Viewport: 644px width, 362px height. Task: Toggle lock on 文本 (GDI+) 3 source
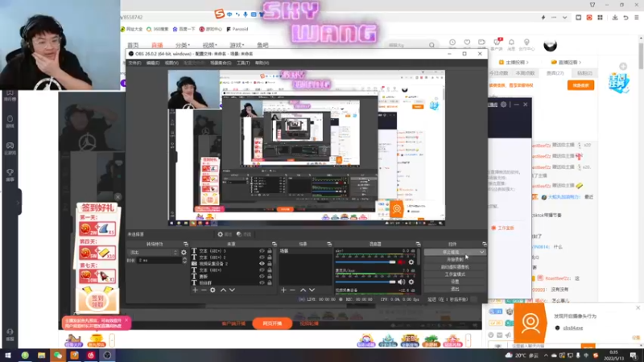coord(270,251)
